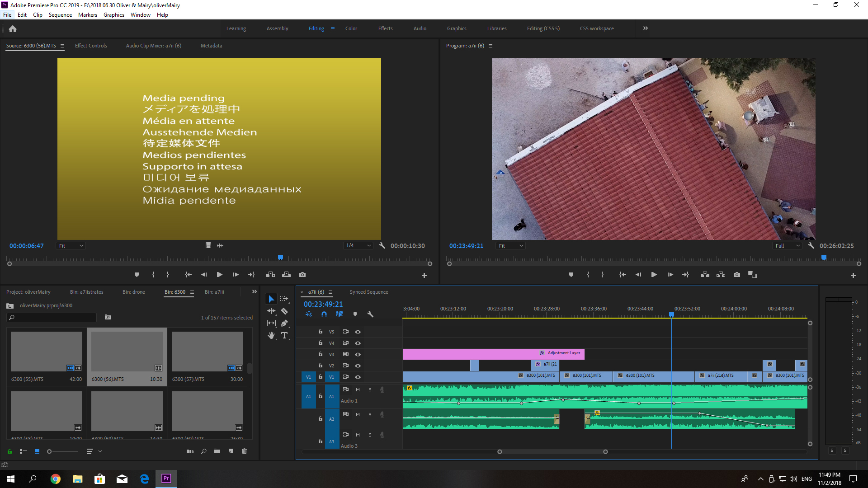Open Editing workspace menu icon
Screen dimensions: 868x488
(x=333, y=28)
